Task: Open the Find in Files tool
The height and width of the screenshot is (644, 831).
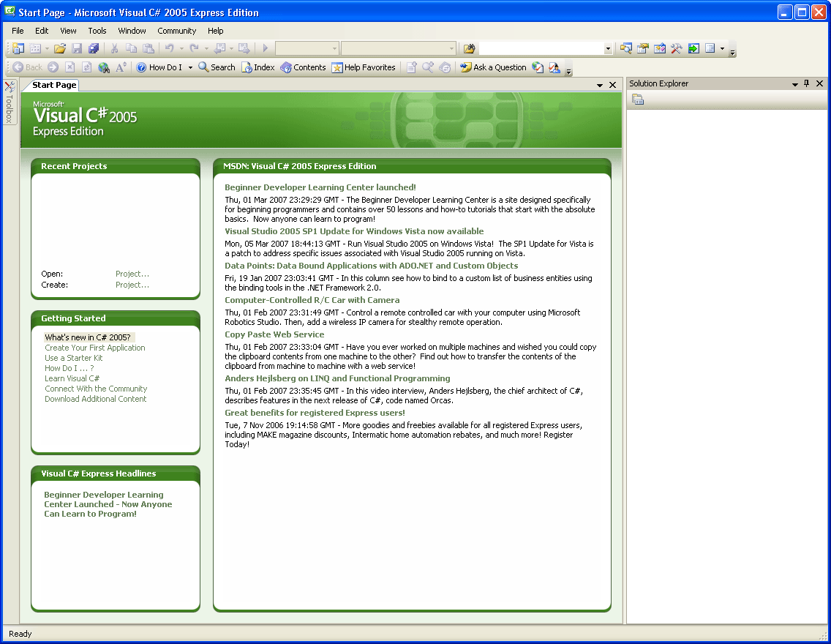Action: pyautogui.click(x=469, y=48)
